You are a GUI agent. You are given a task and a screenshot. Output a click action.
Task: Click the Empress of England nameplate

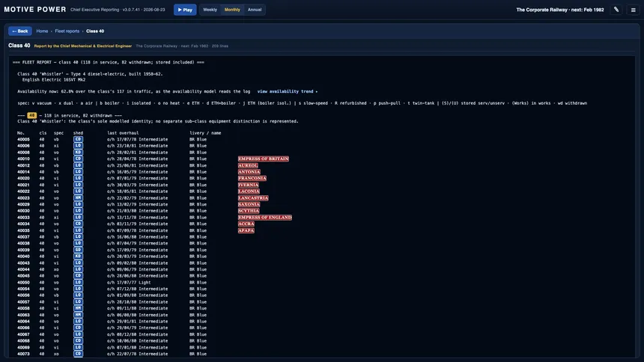coord(265,218)
